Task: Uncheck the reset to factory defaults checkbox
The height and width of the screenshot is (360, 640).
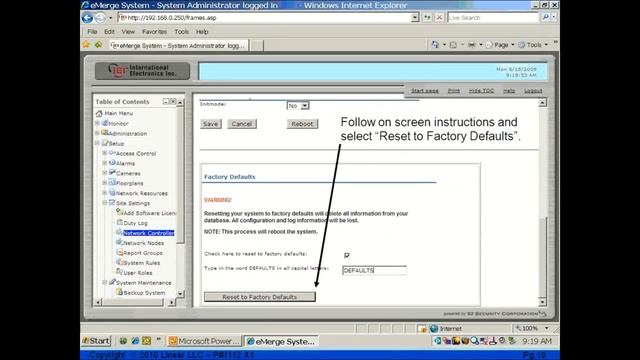Action: coord(347,255)
